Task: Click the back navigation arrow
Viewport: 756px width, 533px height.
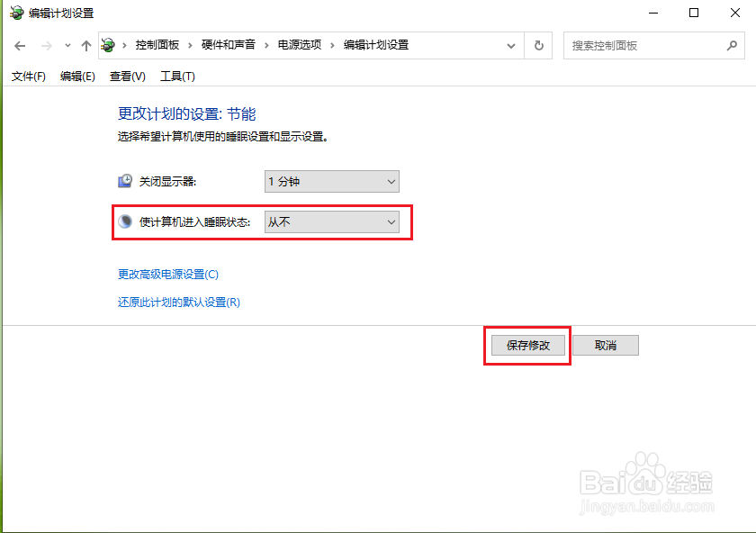Action: [x=20, y=45]
